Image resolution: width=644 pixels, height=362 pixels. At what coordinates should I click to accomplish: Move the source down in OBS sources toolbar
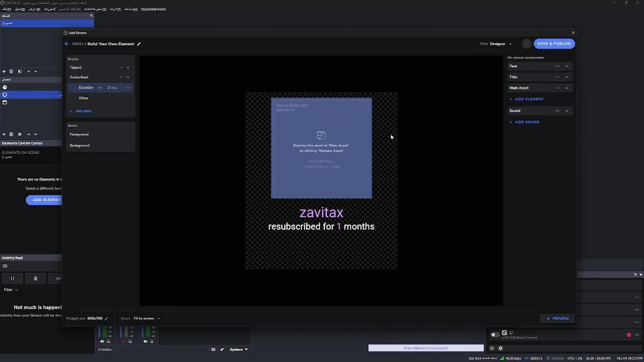(36, 134)
